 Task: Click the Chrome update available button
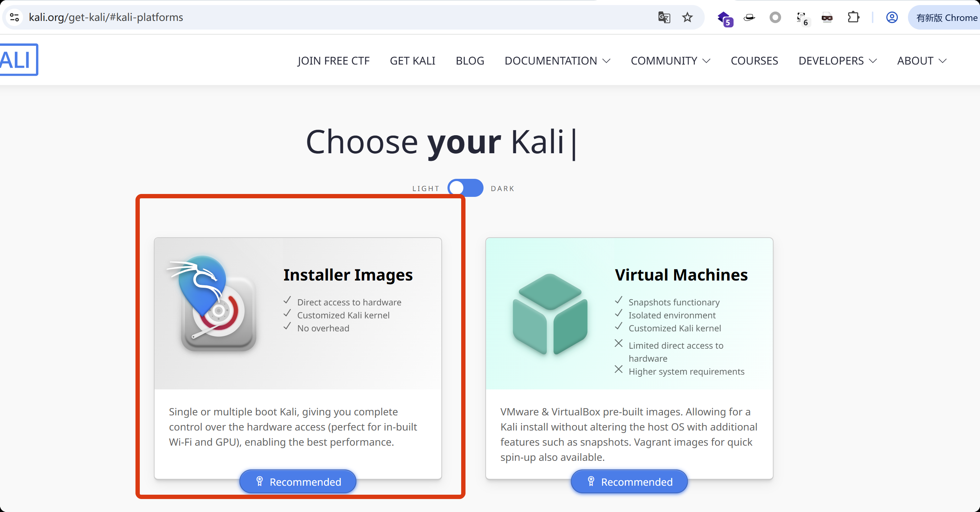[944, 18]
